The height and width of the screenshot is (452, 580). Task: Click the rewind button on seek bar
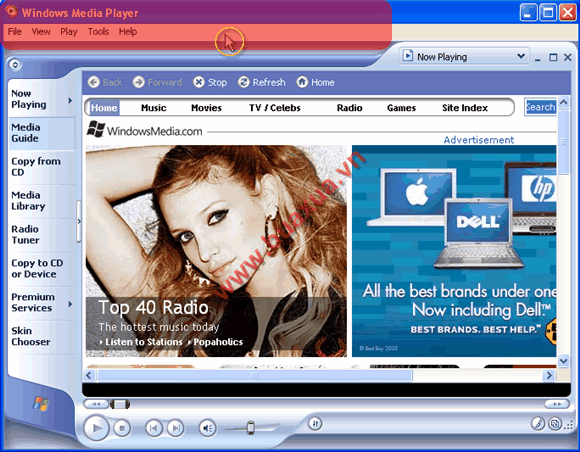96,404
